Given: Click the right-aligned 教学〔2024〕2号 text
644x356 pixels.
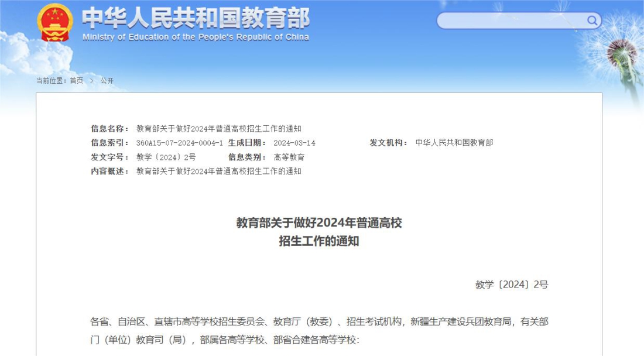Looking at the screenshot, I should pyautogui.click(x=512, y=285).
